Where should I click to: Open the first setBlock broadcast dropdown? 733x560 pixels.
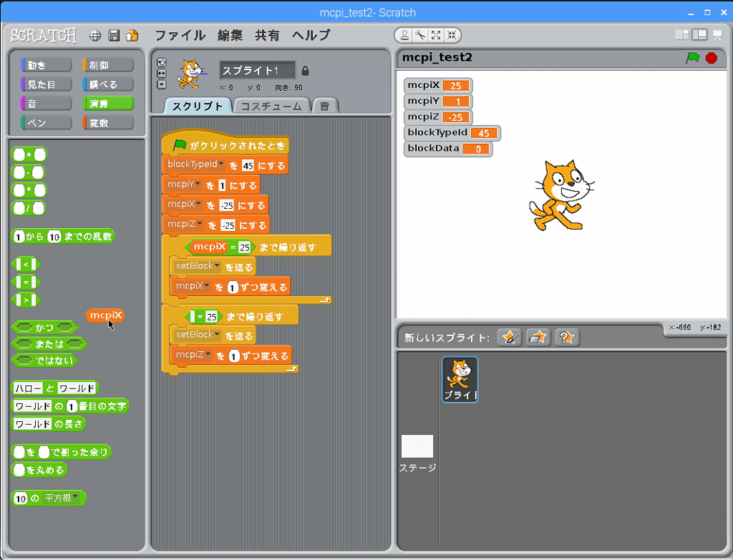[x=218, y=266]
